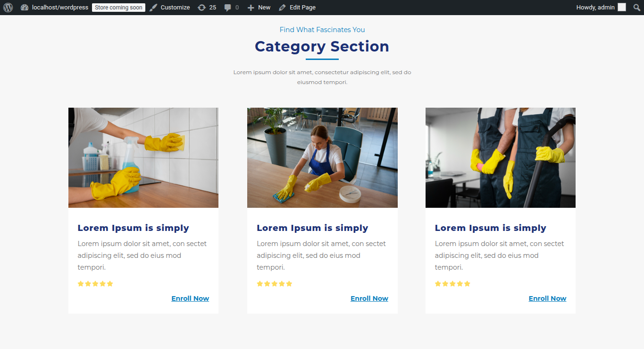Click the updates circular arrows icon

click(x=201, y=8)
